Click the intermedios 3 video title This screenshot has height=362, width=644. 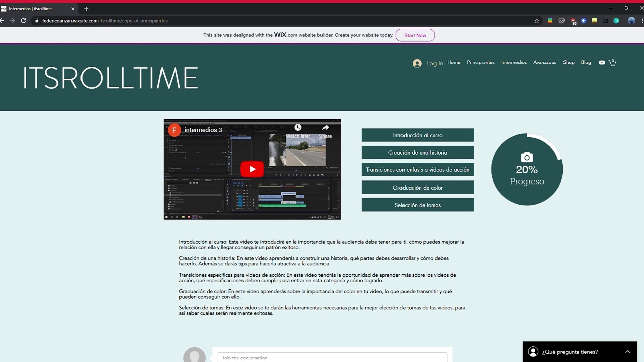(203, 130)
